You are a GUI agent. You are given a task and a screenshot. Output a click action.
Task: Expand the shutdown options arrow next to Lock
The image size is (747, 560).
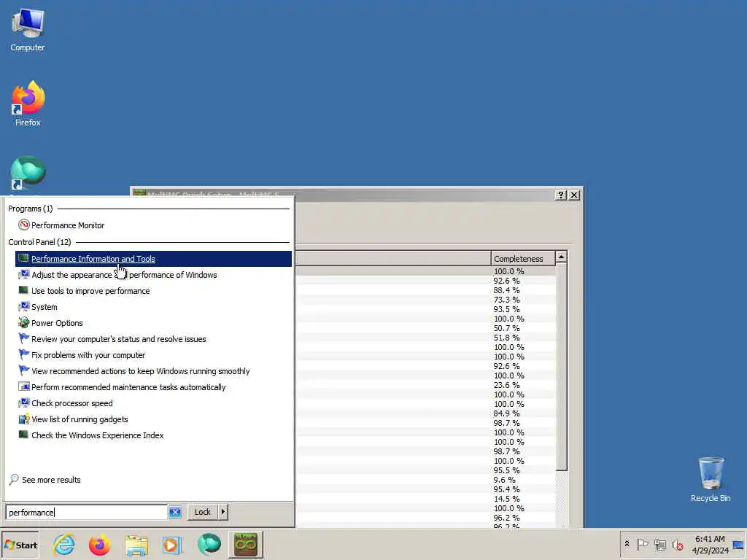[223, 512]
